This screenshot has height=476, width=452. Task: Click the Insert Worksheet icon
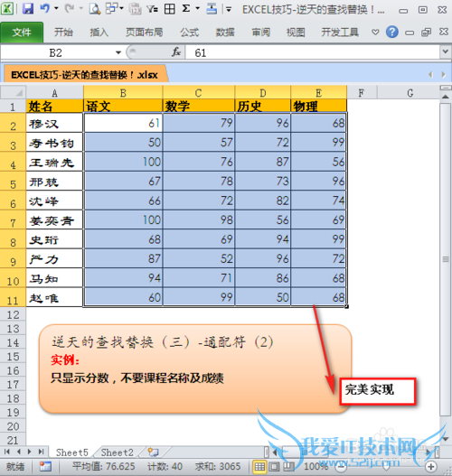point(153,453)
